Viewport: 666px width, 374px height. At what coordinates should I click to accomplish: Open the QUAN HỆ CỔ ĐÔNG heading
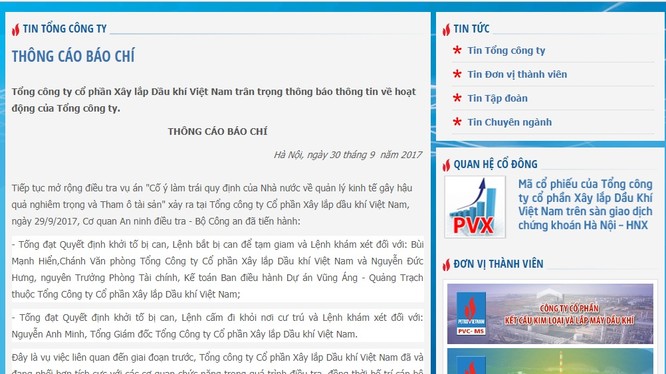[495, 164]
